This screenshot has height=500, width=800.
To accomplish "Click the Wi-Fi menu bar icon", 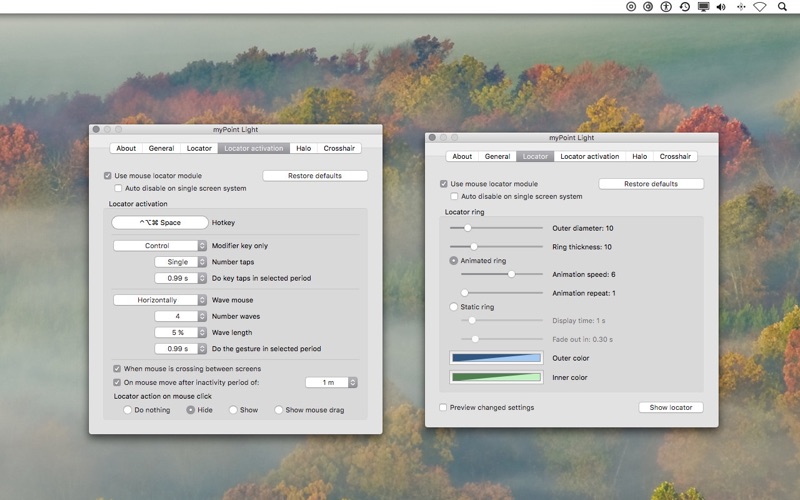I will [760, 7].
